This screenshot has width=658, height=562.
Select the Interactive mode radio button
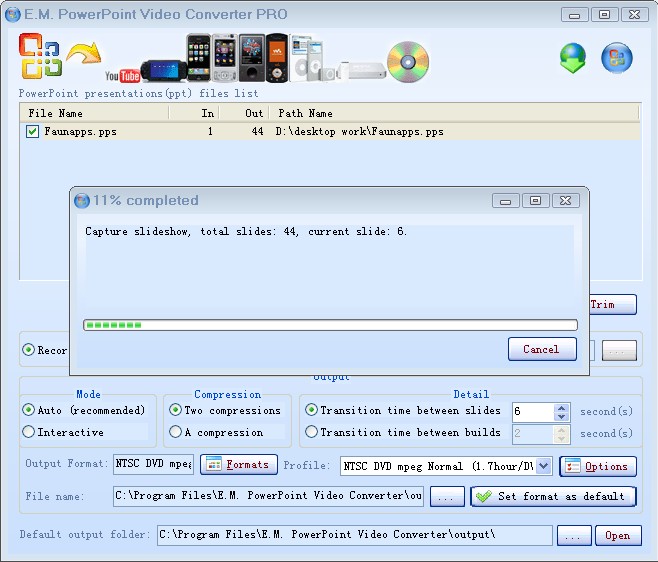[29, 431]
